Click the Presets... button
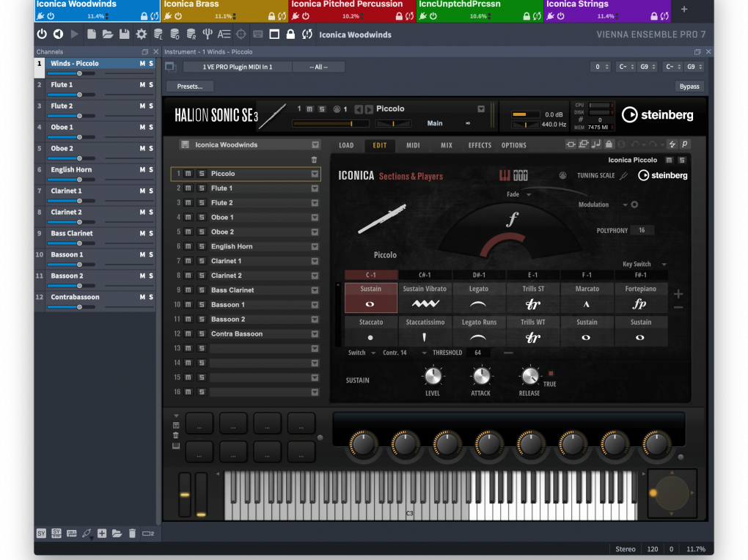748x560 pixels. [190, 86]
